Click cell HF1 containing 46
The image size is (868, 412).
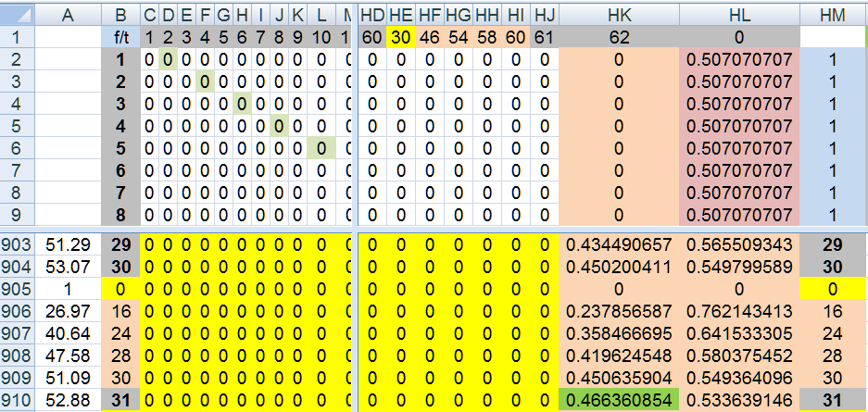pos(430,37)
